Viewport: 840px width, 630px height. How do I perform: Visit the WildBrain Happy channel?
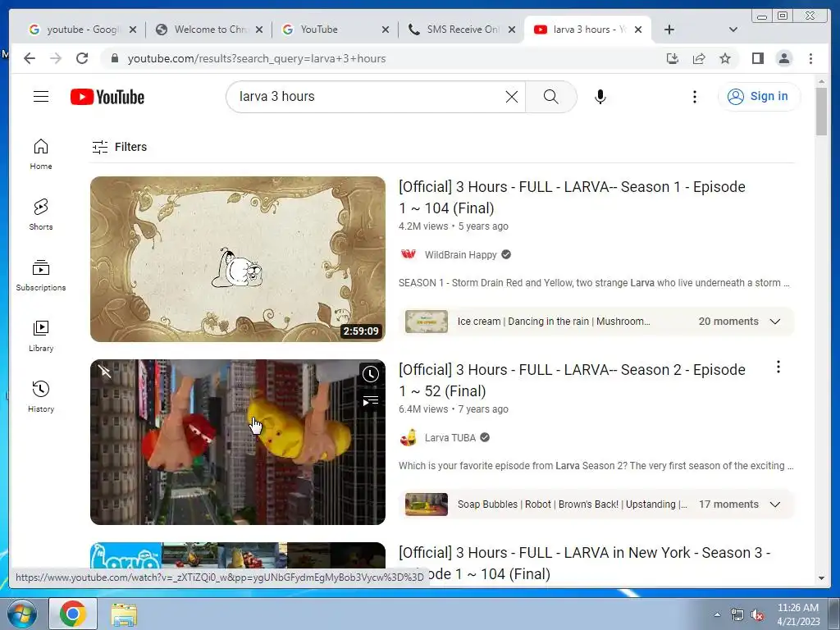461,255
